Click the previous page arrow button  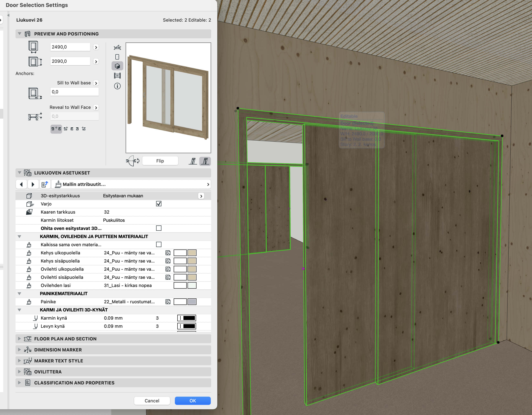pyautogui.click(x=21, y=184)
